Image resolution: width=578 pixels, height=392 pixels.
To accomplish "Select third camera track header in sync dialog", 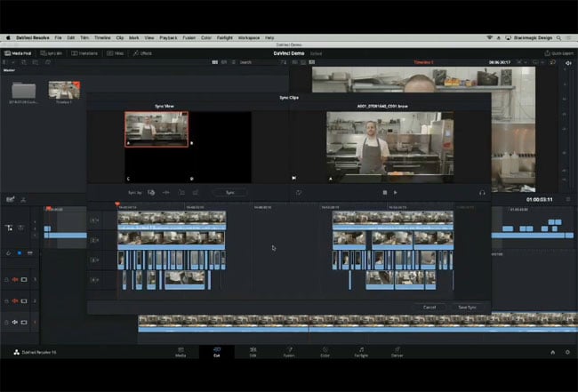I will (x=95, y=260).
